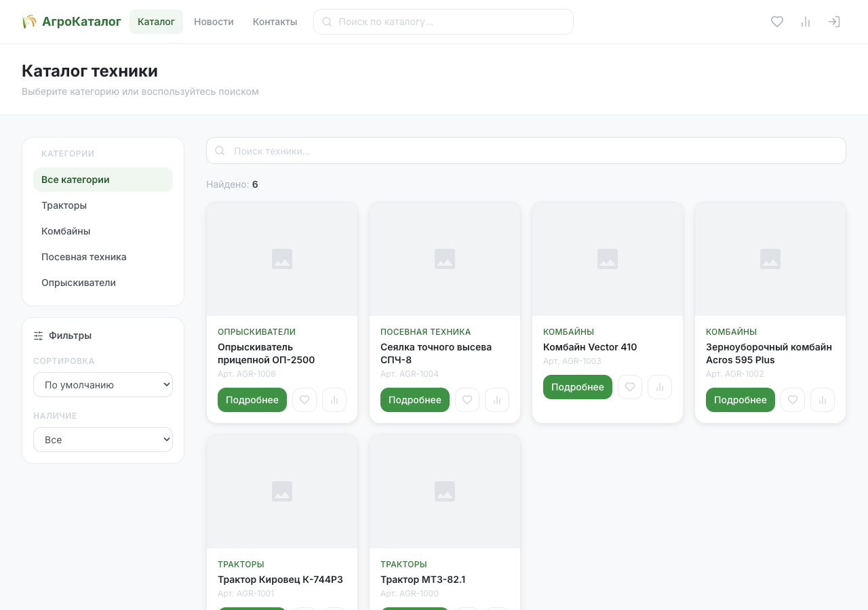Click article number AGR-1002

tap(735, 374)
